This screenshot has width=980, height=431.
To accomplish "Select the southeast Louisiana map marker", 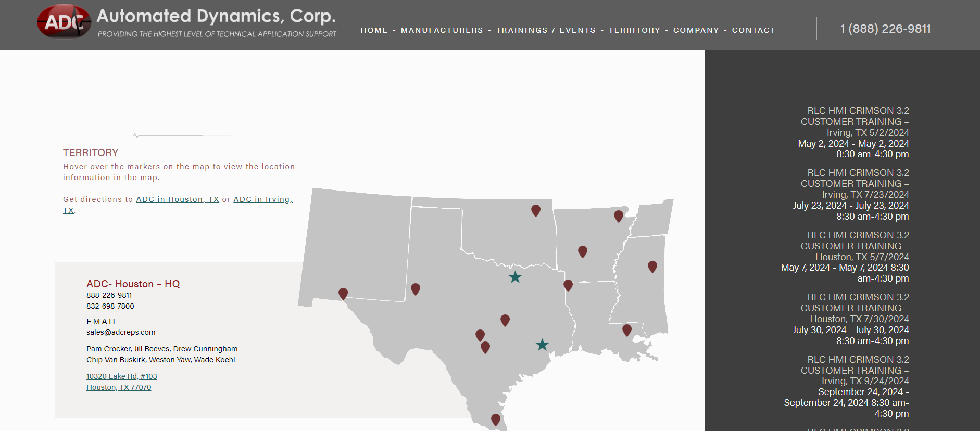I will pyautogui.click(x=627, y=330).
